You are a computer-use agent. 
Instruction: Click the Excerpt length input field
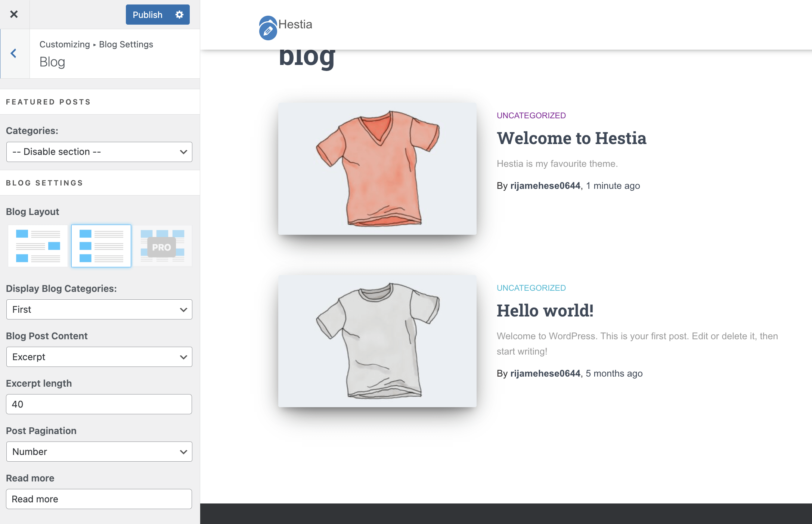click(99, 404)
